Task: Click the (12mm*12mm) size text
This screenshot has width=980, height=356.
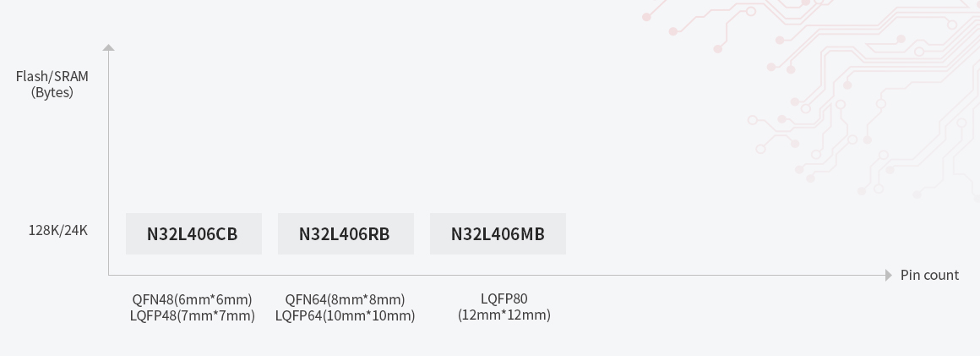Action: 504,315
